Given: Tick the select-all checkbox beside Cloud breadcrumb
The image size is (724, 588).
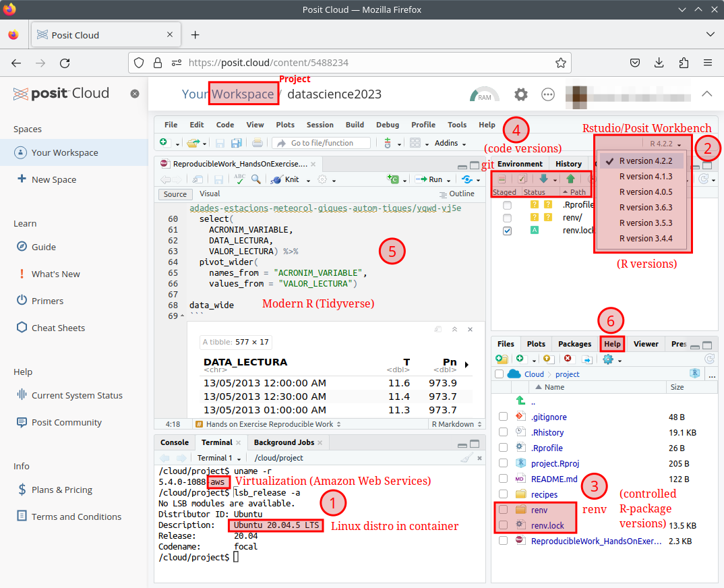Looking at the screenshot, I should point(499,374).
